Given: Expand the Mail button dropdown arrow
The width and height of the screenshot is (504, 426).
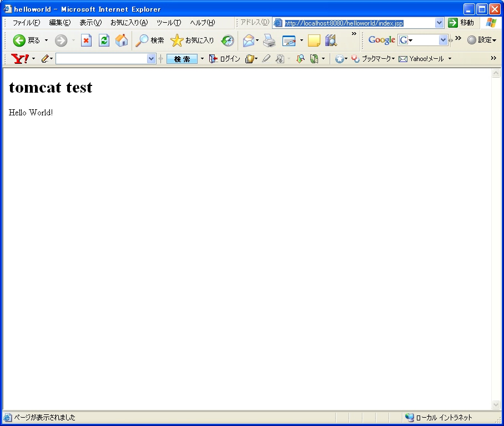Looking at the screenshot, I should (257, 40).
